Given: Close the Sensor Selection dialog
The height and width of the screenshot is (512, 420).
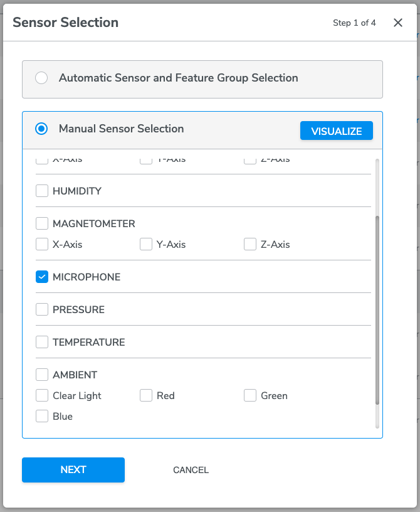Looking at the screenshot, I should [x=398, y=23].
